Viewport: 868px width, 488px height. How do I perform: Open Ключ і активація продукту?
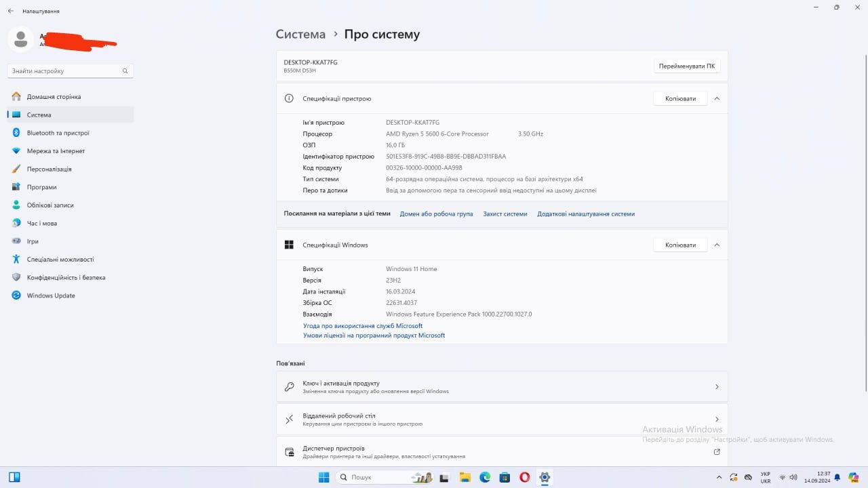click(x=502, y=386)
